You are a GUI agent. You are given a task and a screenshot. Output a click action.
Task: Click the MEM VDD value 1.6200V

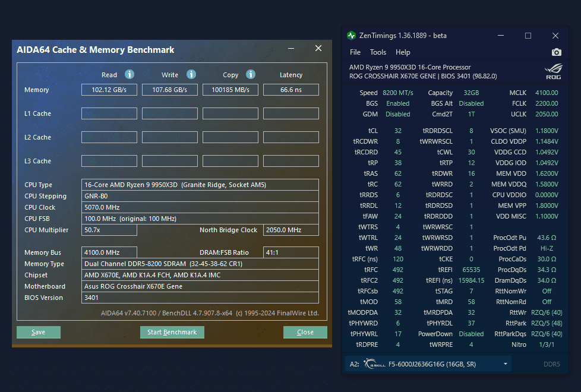tap(547, 173)
